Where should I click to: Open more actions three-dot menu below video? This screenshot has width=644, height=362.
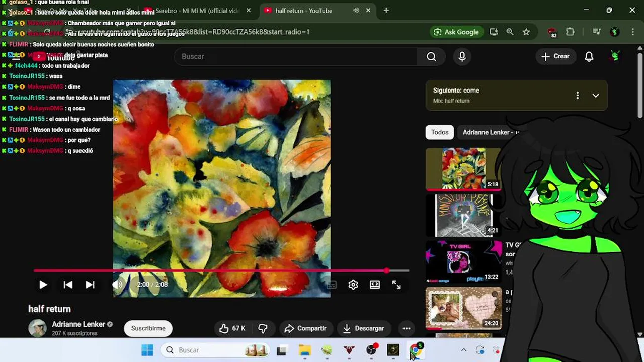pyautogui.click(x=407, y=328)
